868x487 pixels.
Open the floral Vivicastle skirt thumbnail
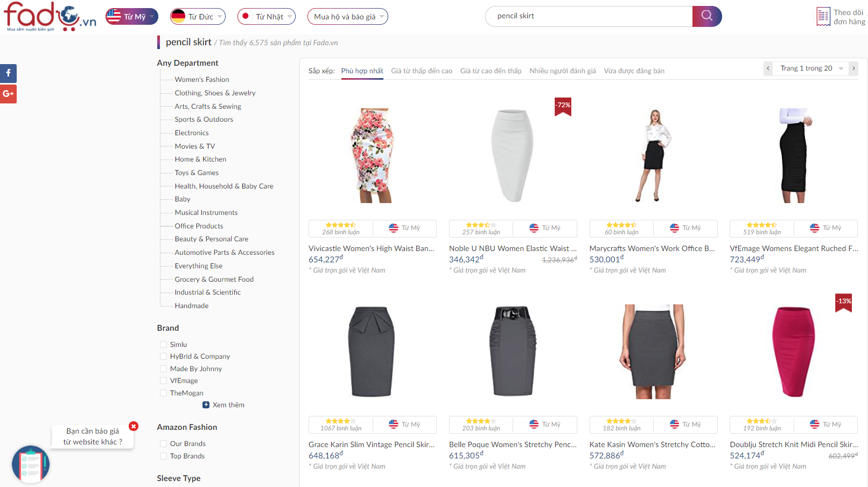pyautogui.click(x=372, y=155)
